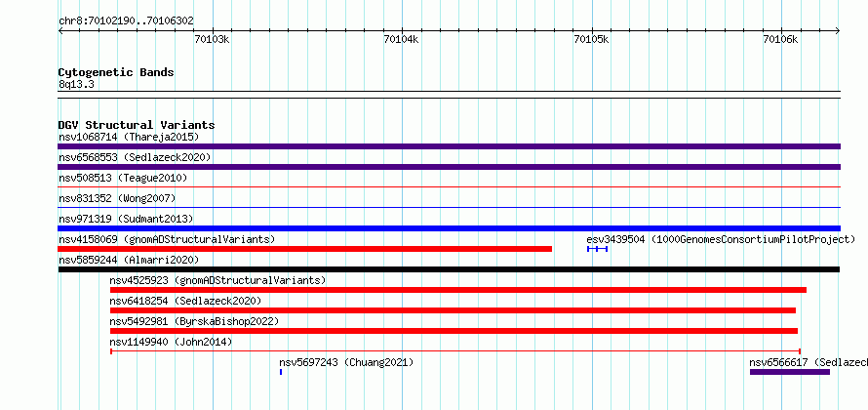Click the DGV Structural Variants track title
Image resolution: width=868 pixels, height=410 pixels.
[x=137, y=125]
